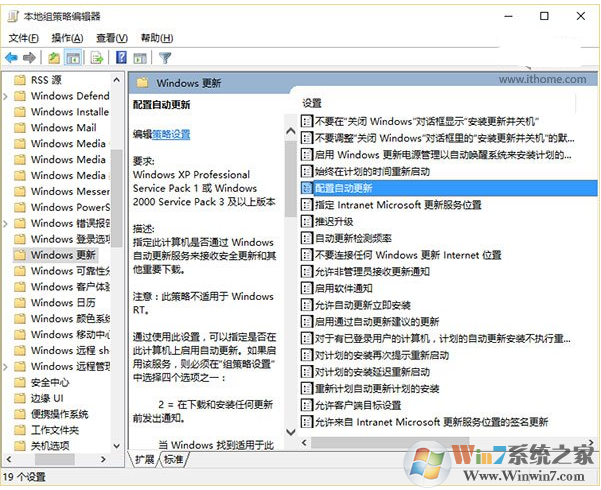Screen dimensions: 601x490
Task: Click tree pane horizontal scroll-right arrow
Action: (x=103, y=459)
